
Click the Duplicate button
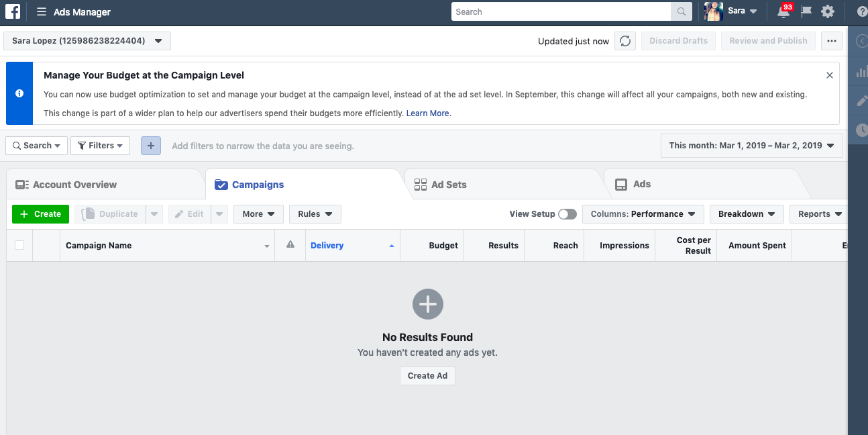tap(111, 214)
